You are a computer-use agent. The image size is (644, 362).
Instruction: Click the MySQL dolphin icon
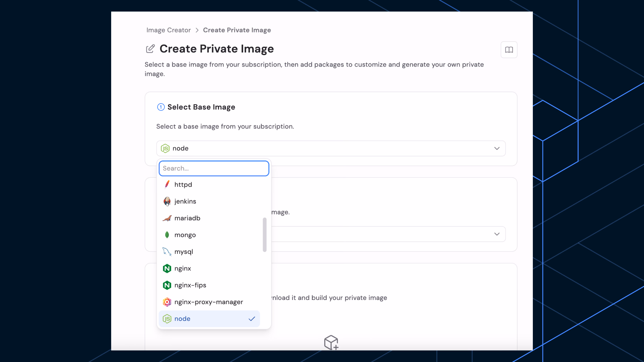point(167,252)
